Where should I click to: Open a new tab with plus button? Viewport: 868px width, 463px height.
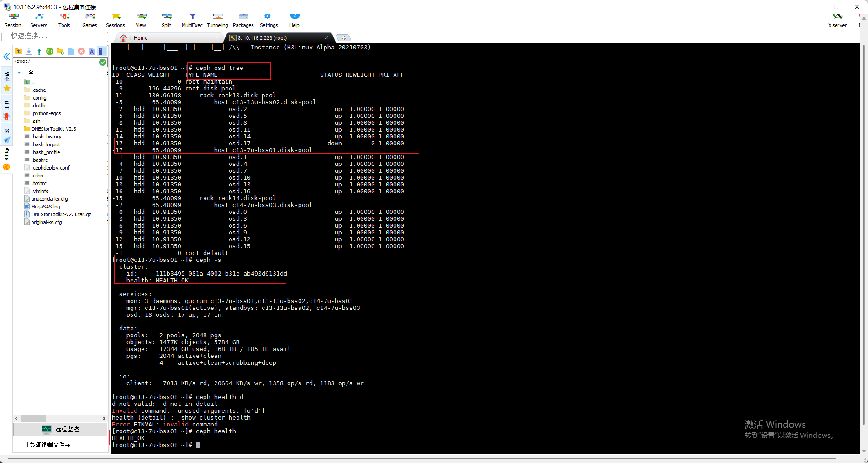pos(343,38)
